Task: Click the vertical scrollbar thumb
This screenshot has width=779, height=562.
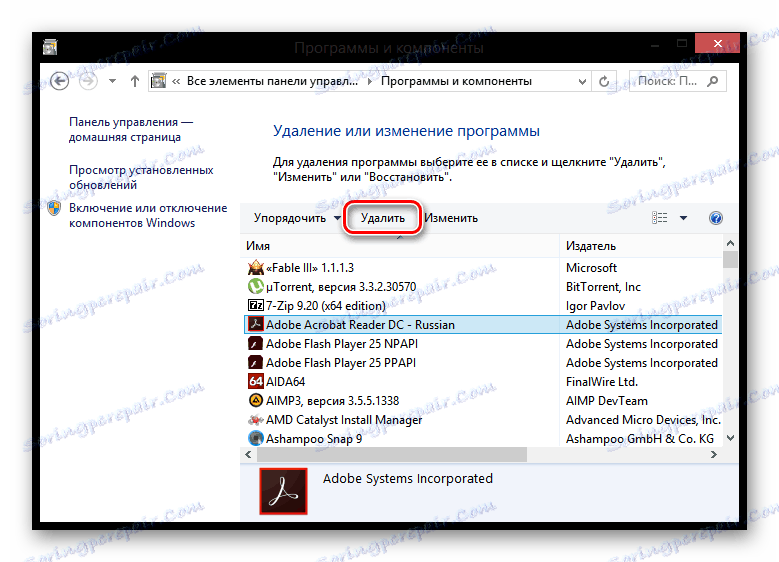Action: point(730,259)
